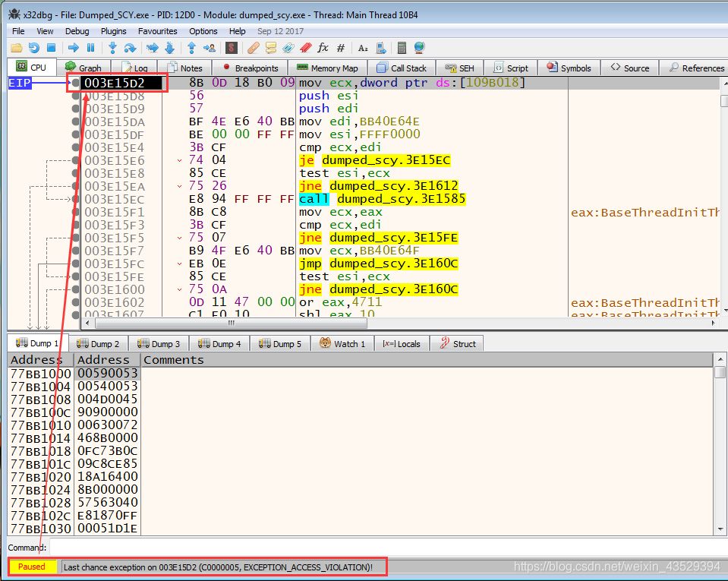
Task: Switch to the Dump 2 tab
Action: point(98,344)
